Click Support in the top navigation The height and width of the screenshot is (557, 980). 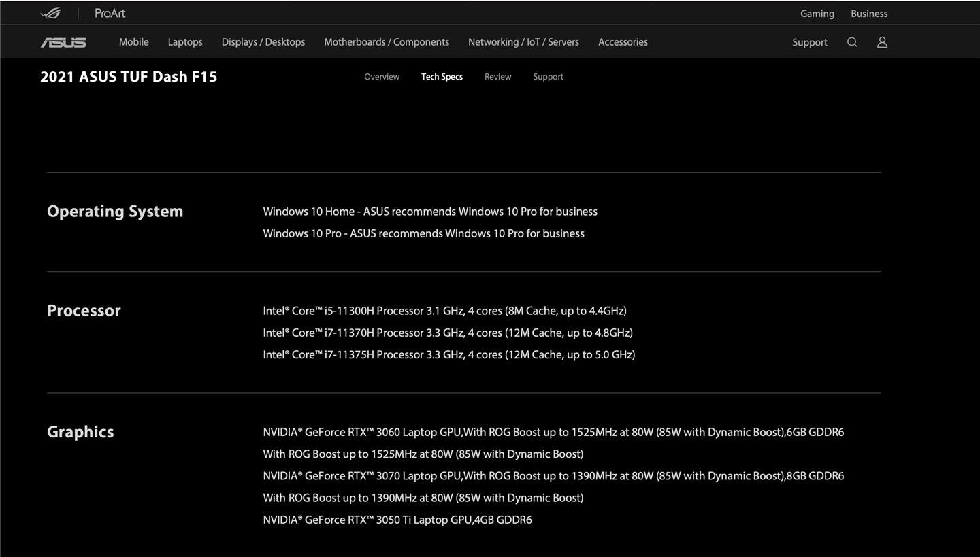tap(809, 42)
